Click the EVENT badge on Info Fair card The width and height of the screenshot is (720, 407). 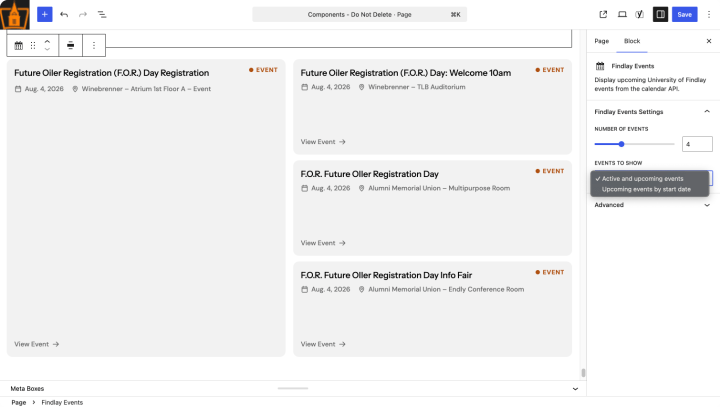[x=550, y=272]
